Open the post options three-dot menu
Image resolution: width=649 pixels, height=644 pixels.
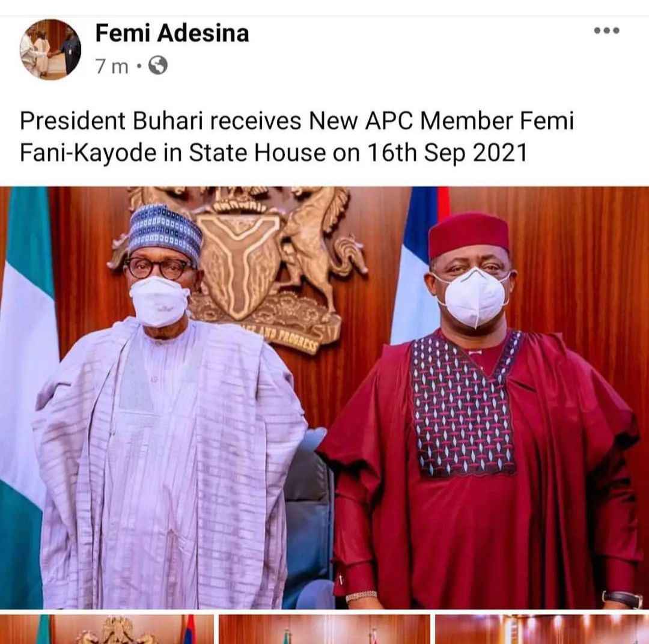click(x=606, y=30)
